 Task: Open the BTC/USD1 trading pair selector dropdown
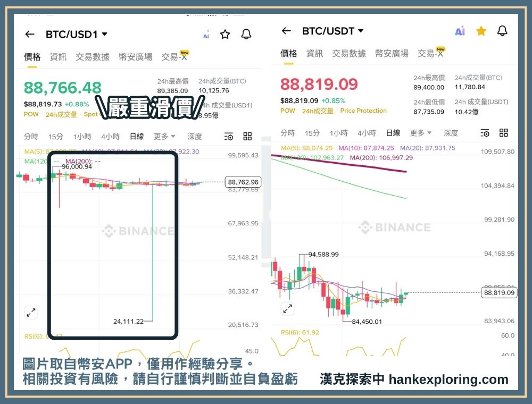[105, 33]
